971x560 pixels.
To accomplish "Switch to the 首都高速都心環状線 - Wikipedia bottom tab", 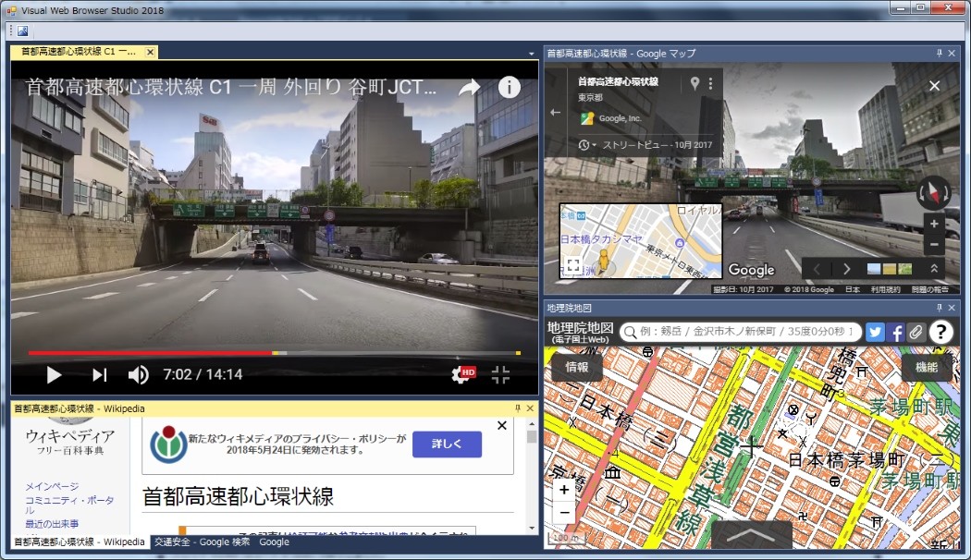I will point(80,542).
